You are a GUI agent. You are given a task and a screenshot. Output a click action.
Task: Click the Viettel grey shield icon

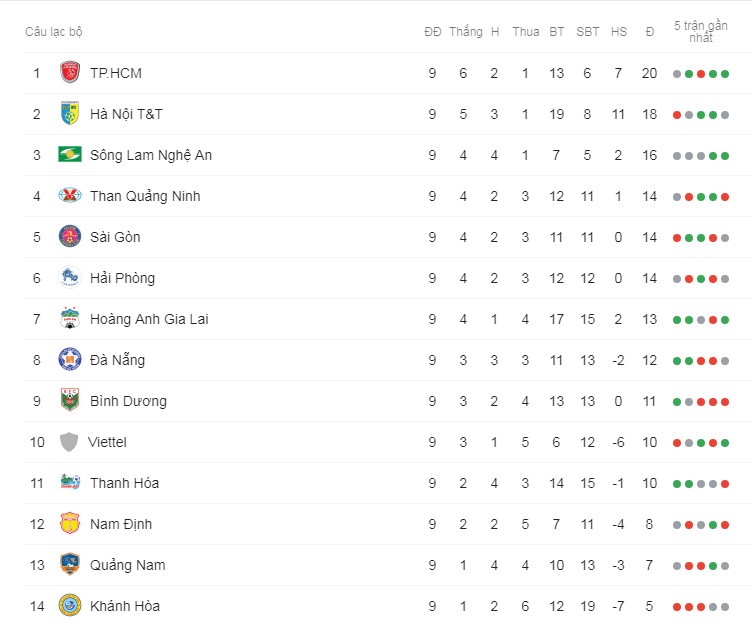click(x=69, y=442)
